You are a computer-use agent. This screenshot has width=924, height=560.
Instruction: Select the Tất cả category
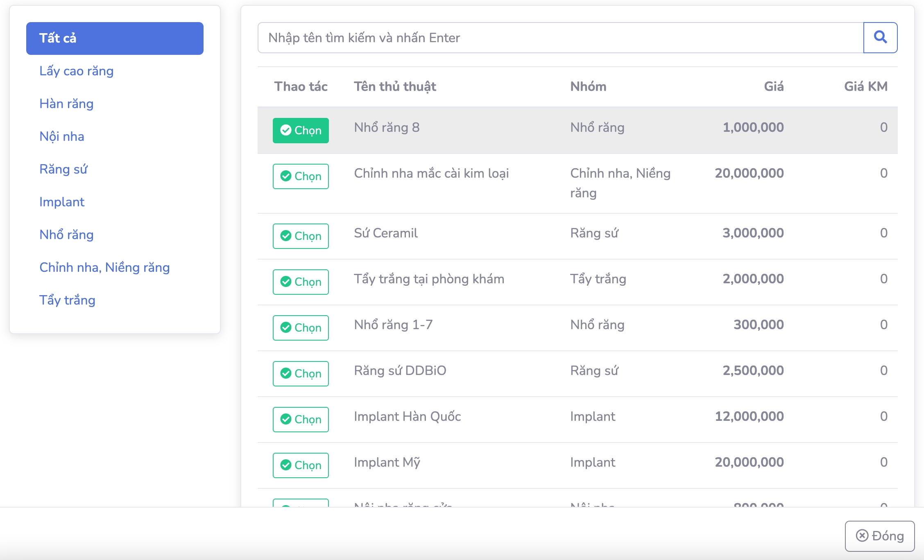(115, 38)
